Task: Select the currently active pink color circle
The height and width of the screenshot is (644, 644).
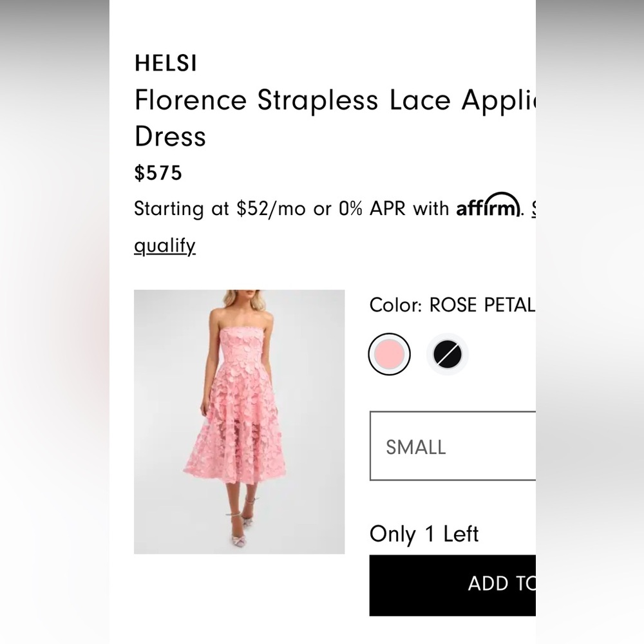Action: point(389,354)
